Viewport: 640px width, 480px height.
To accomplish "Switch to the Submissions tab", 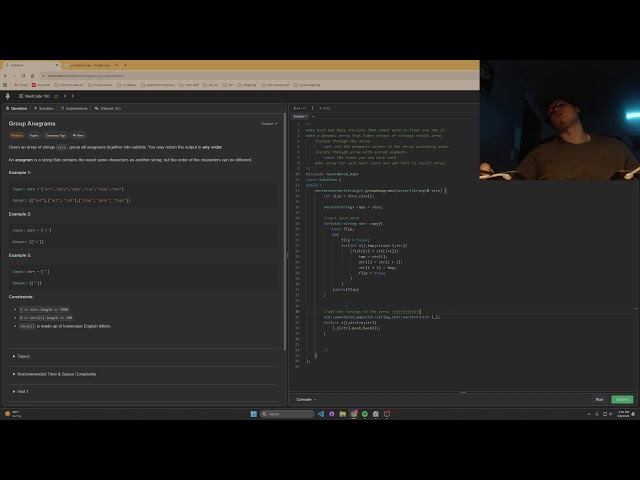I will coord(74,109).
